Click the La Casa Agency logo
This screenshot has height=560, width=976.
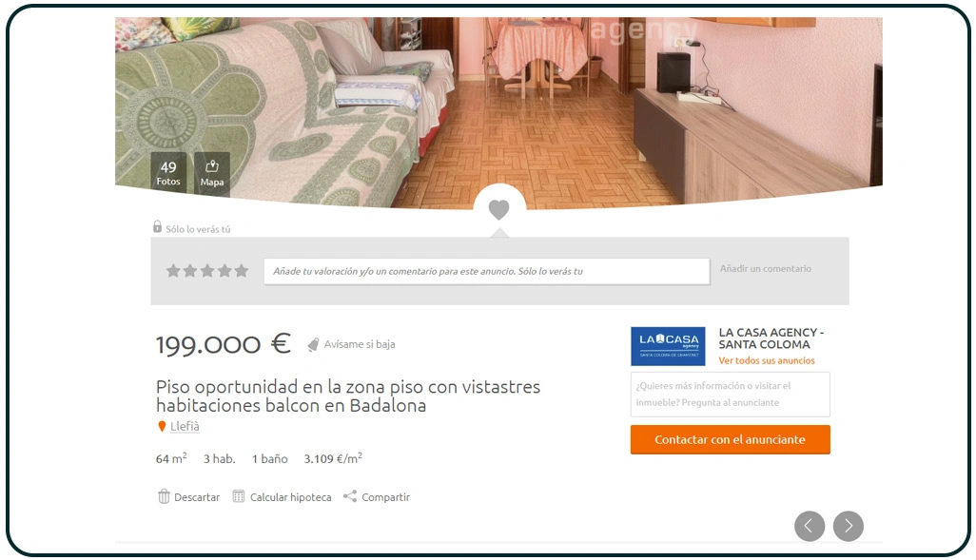pyautogui.click(x=668, y=346)
